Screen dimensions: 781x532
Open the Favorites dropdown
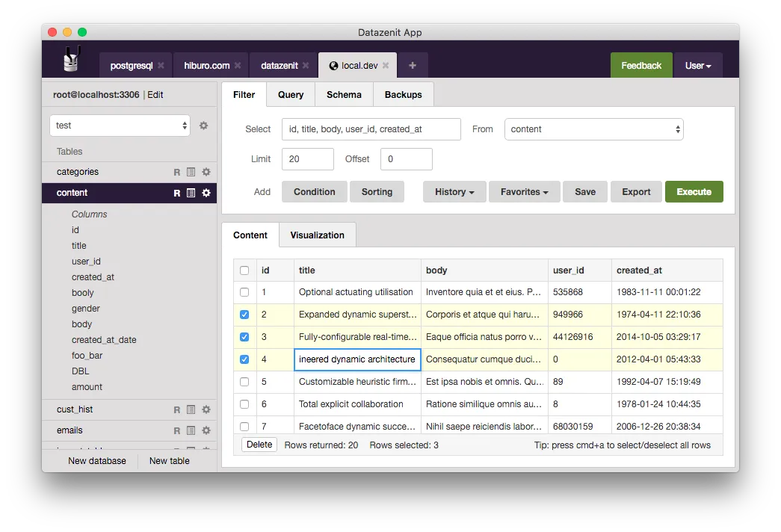pos(524,191)
